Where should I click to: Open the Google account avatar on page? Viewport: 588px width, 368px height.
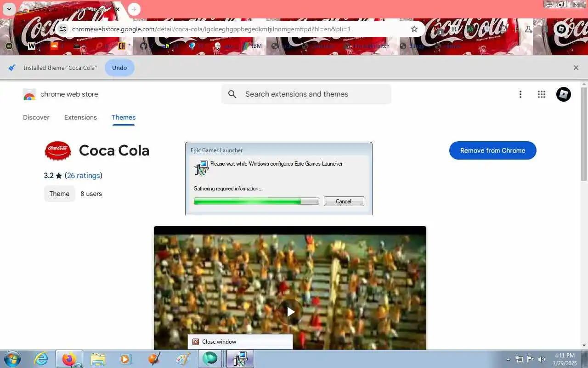(564, 94)
